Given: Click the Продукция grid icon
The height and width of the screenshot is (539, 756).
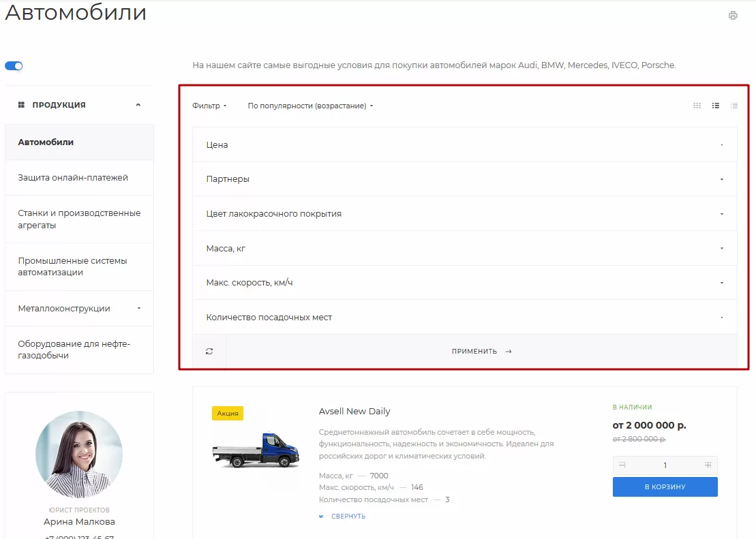Looking at the screenshot, I should [x=21, y=105].
